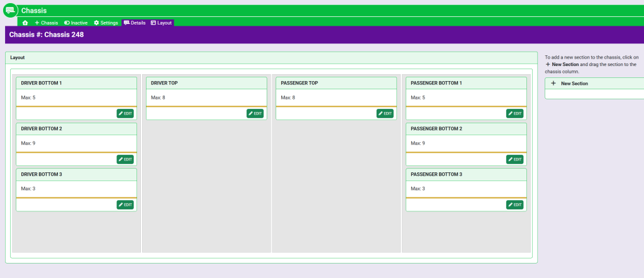Click Edit for Passenger Top

[x=385, y=114]
